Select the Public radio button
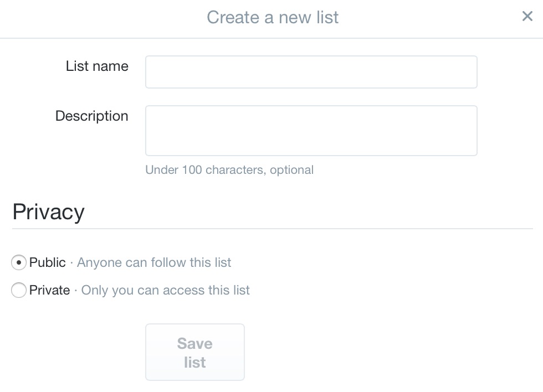Image resolution: width=543 pixels, height=392 pixels. click(19, 262)
